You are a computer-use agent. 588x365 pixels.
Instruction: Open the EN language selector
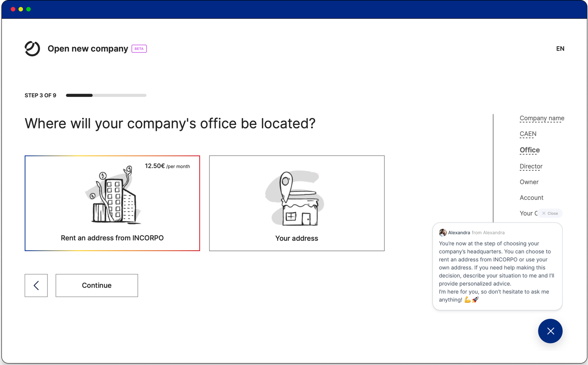pos(560,48)
